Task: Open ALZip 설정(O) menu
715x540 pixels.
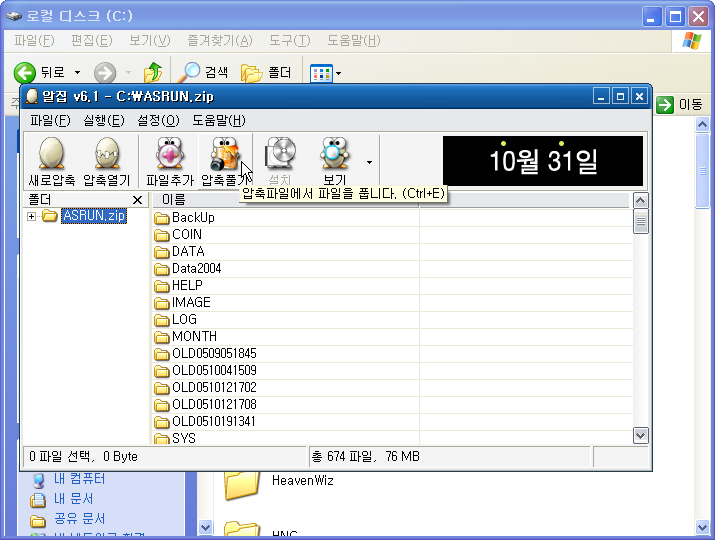Action: [x=158, y=120]
